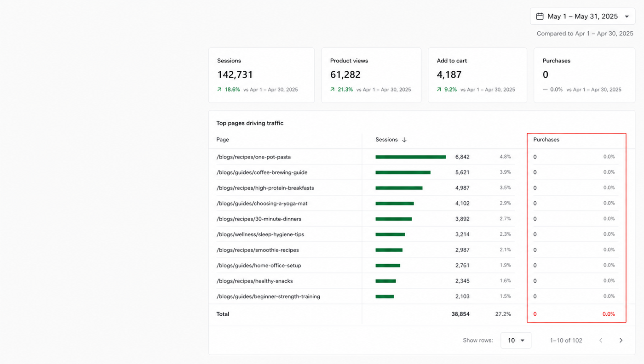644x364 pixels.
Task: Click the sessions bar for one-pot-pasta
Action: point(410,157)
